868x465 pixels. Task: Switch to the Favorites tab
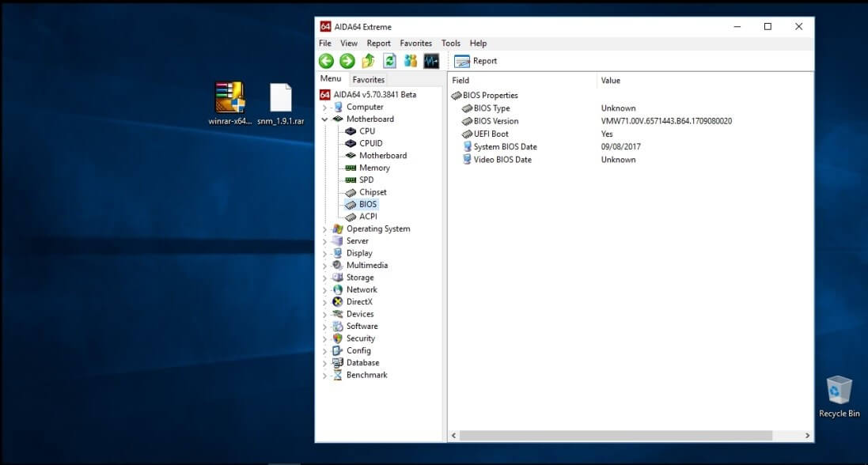tap(370, 79)
